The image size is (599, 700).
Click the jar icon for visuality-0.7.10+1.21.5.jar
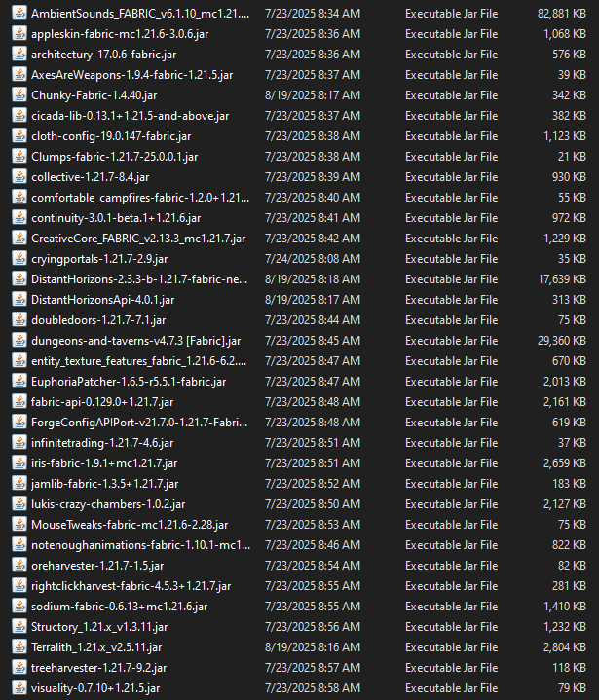tap(19, 688)
